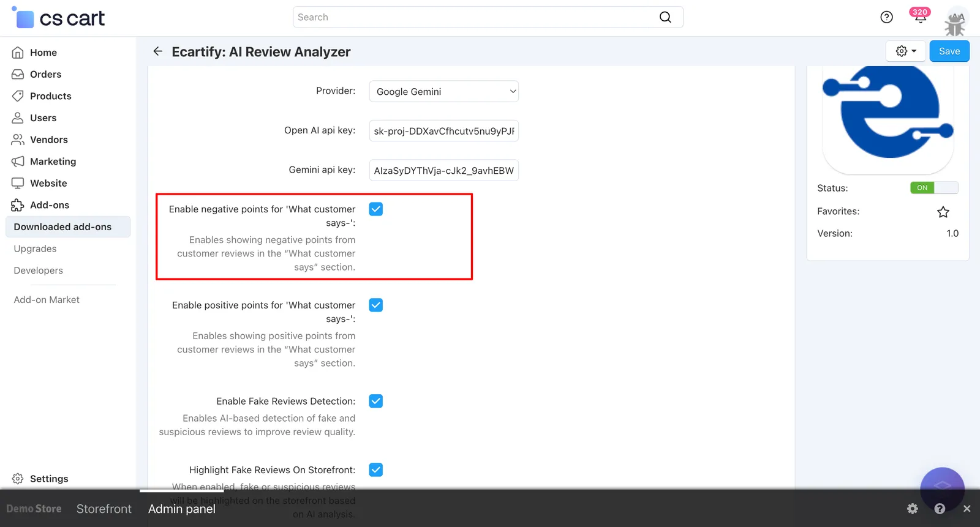Click the bottom bar help icon
Screen dimensions: 980x527
940,509
